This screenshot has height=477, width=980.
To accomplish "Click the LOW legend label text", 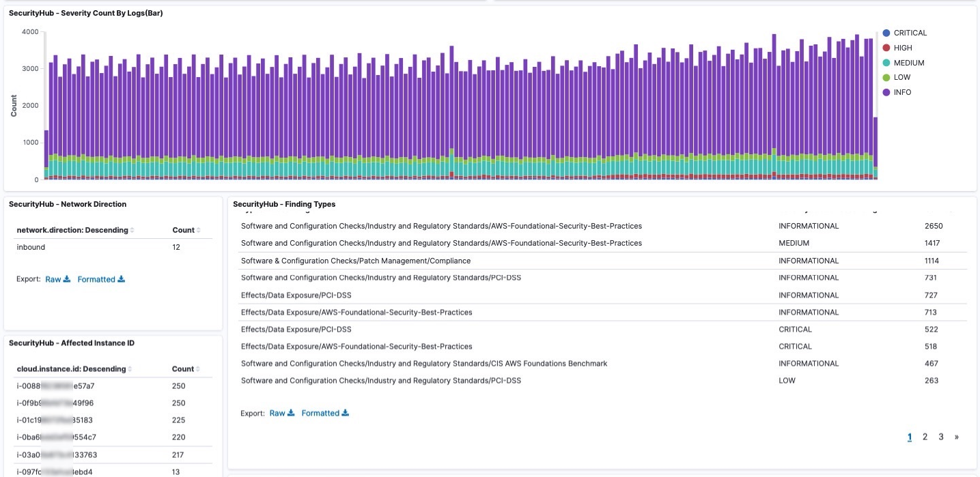I will pyautogui.click(x=902, y=77).
